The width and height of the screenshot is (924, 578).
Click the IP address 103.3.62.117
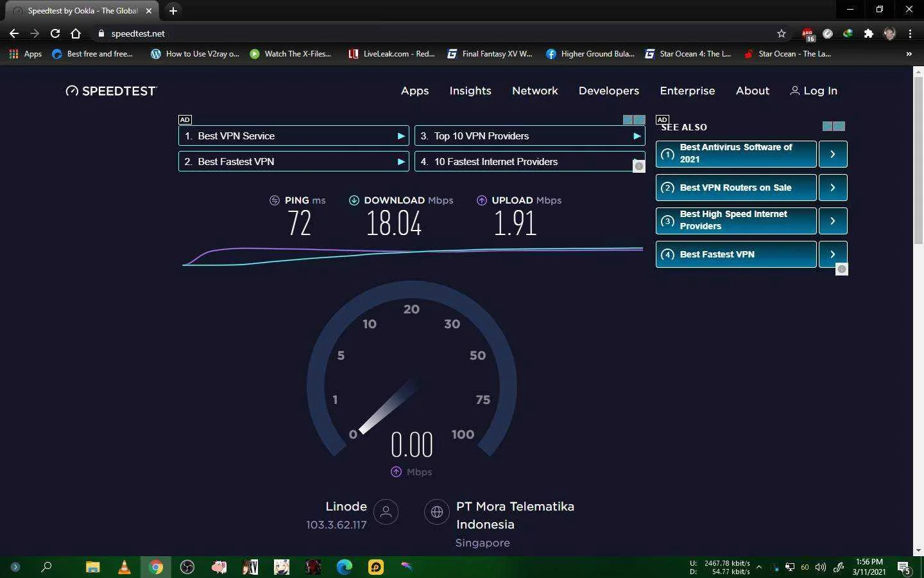tap(336, 525)
